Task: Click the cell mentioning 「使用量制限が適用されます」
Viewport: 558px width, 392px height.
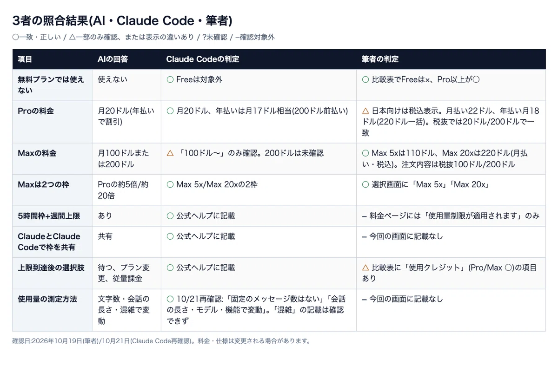Action: coord(451,216)
